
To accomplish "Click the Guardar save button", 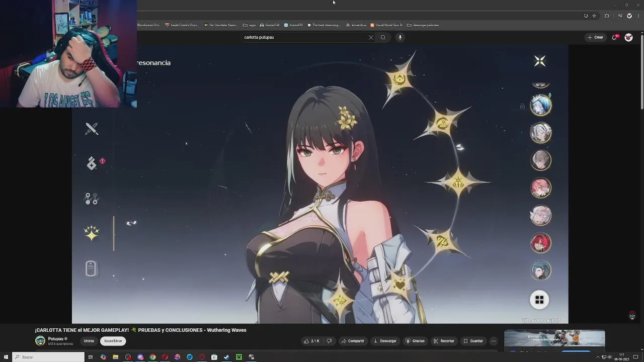I will [x=473, y=341].
